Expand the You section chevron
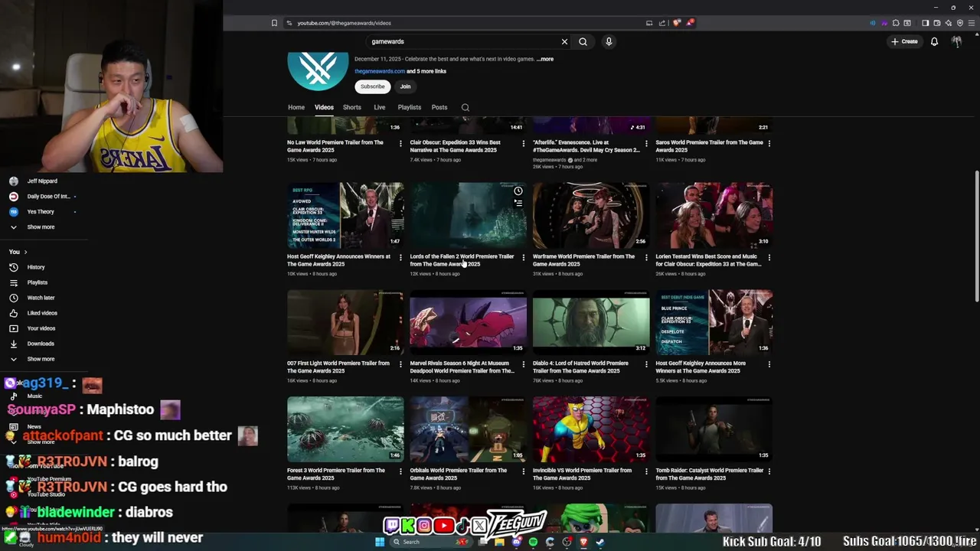 (x=25, y=252)
